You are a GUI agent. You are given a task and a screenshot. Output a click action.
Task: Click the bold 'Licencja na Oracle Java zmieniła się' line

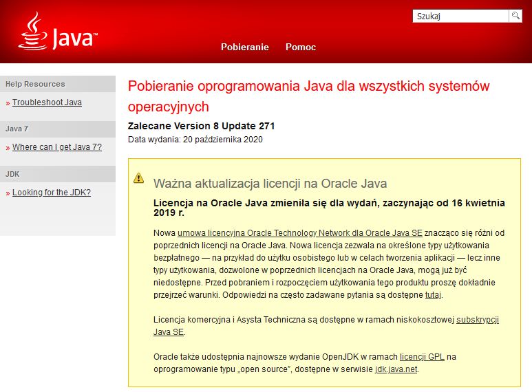click(329, 208)
